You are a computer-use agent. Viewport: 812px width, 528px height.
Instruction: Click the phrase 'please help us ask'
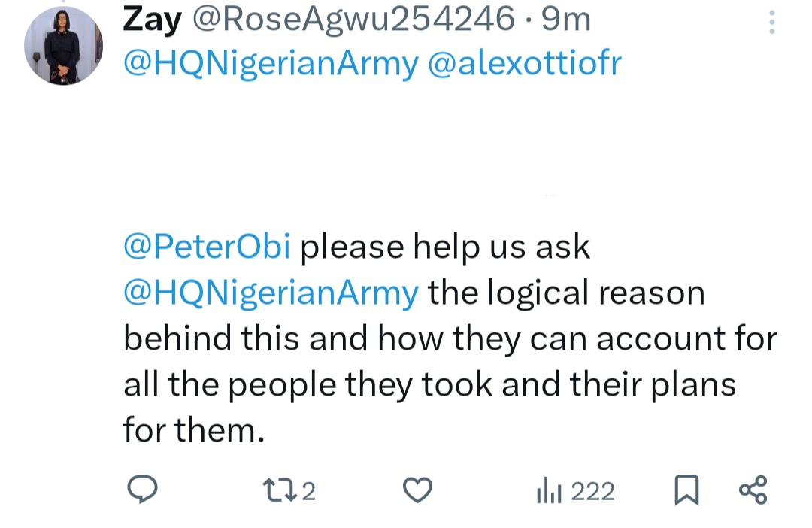[x=445, y=247]
